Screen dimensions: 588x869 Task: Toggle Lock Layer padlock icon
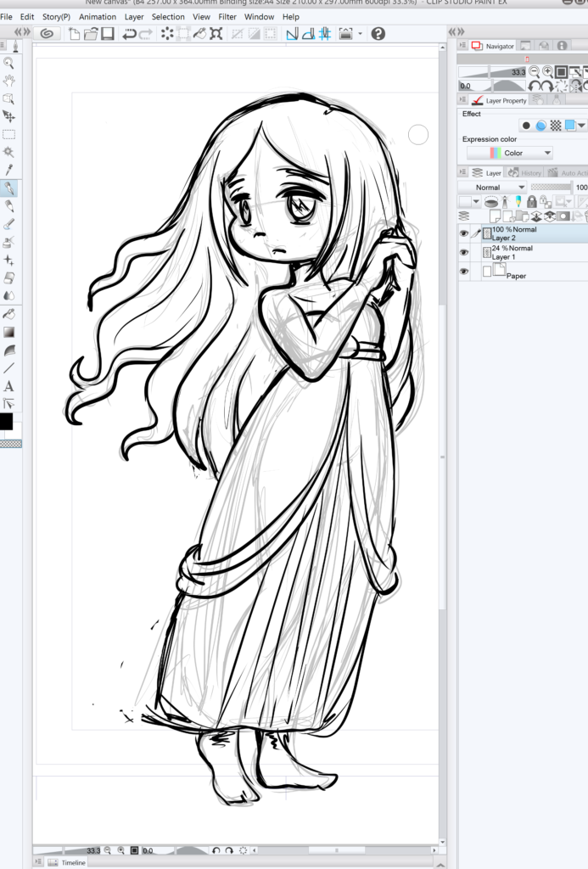click(531, 201)
